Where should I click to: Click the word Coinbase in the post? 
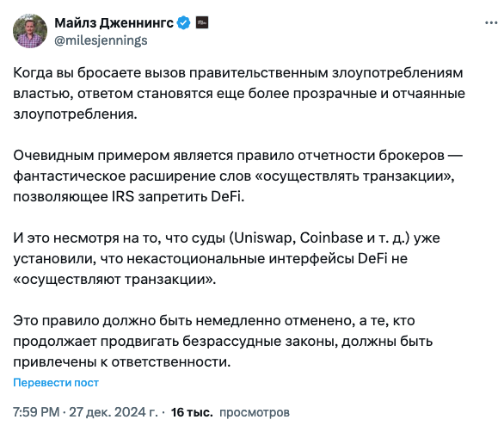tap(331, 238)
